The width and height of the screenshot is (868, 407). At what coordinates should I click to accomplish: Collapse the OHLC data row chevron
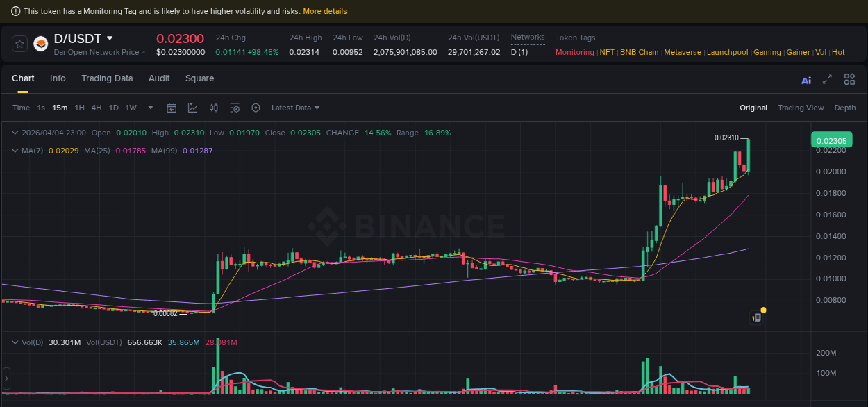(x=15, y=132)
